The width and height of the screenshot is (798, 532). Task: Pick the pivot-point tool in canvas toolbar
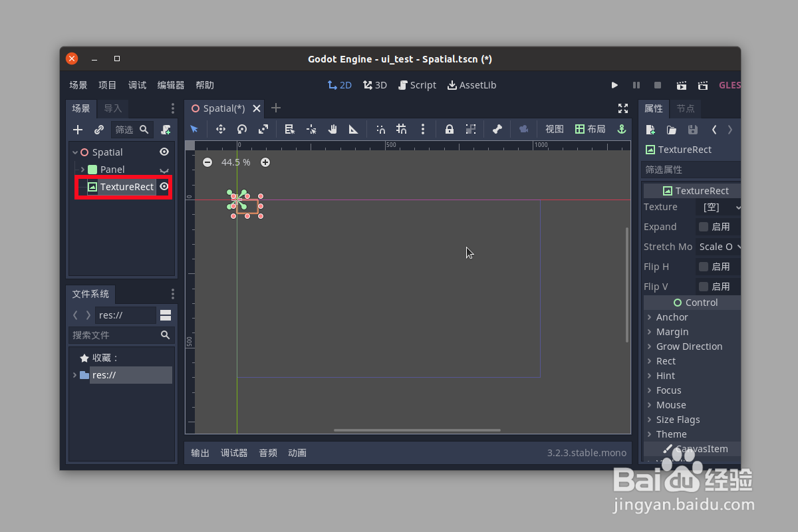[x=311, y=129]
